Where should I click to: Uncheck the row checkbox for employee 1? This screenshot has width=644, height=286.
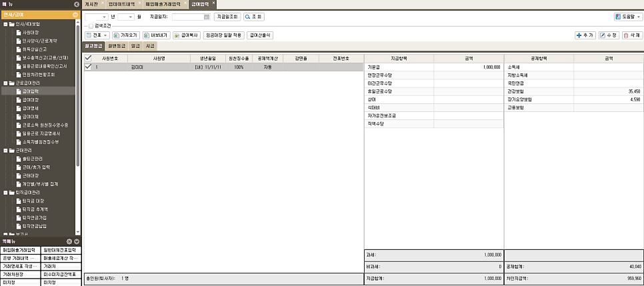point(88,67)
